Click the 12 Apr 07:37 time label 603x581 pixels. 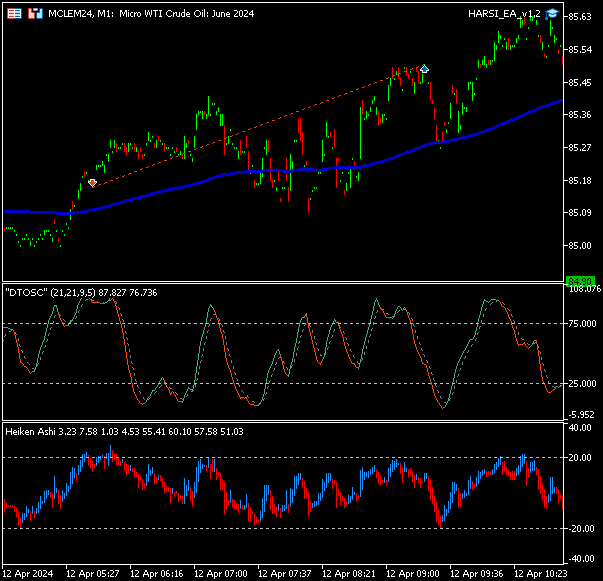tap(285, 574)
